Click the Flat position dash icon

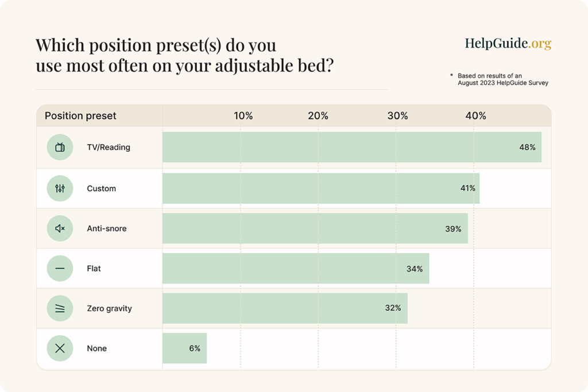[x=60, y=269]
